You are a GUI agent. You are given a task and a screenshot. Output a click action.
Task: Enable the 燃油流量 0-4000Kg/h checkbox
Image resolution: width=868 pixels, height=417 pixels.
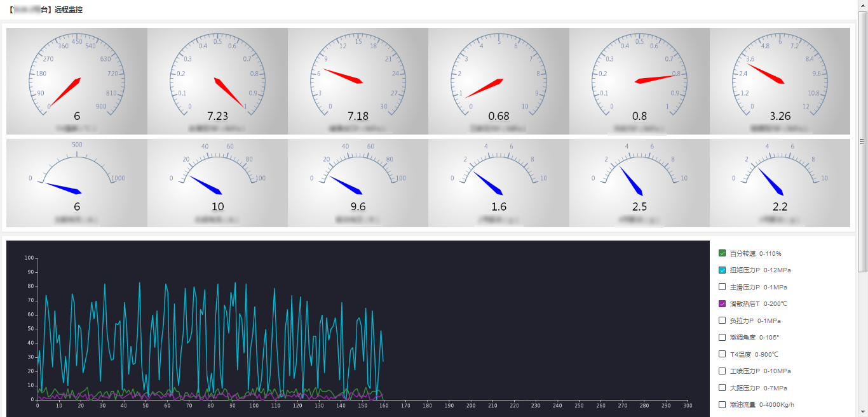[722, 404]
